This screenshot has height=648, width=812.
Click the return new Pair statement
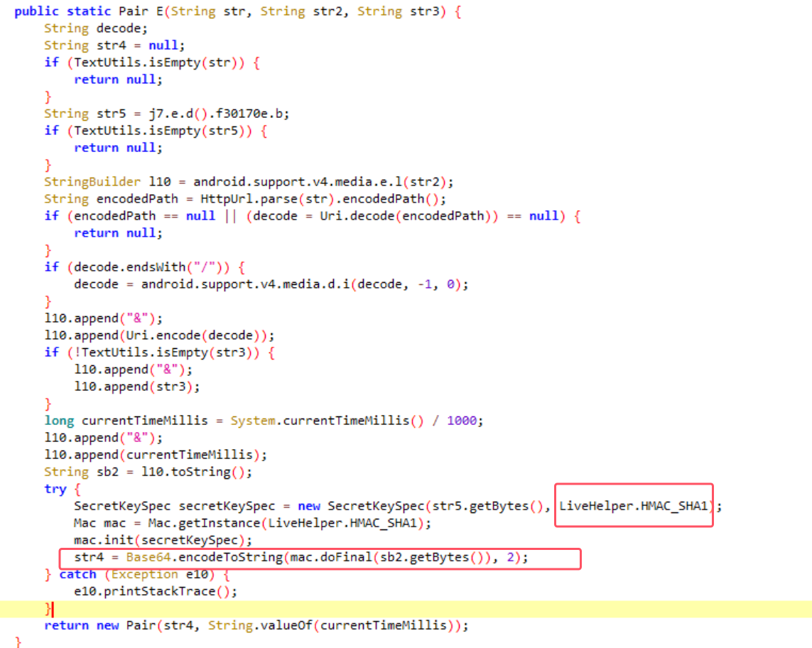(x=256, y=625)
